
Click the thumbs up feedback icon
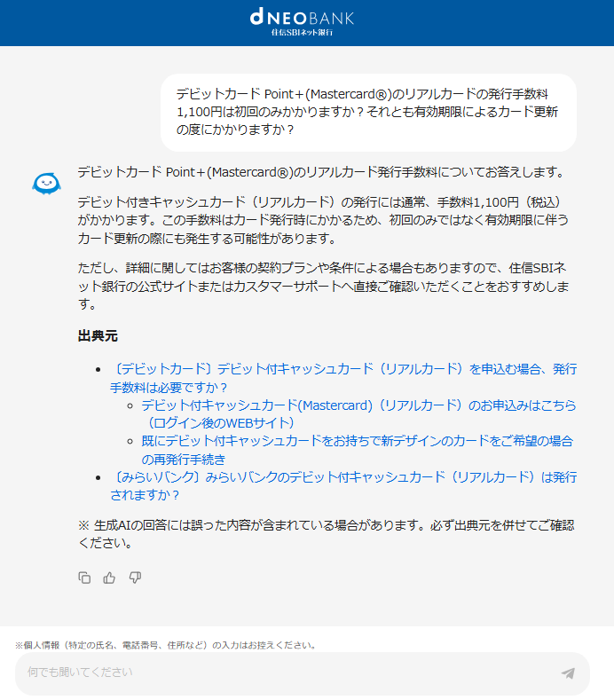[x=109, y=578]
